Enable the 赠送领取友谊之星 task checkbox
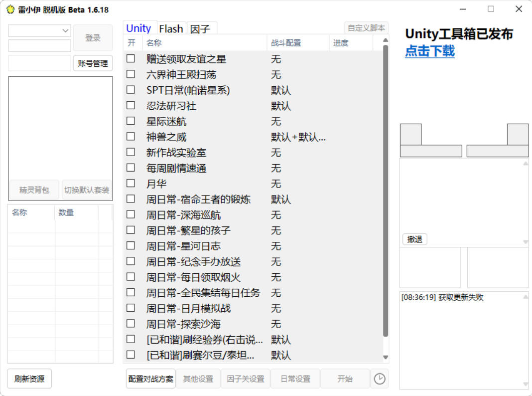 click(131, 59)
